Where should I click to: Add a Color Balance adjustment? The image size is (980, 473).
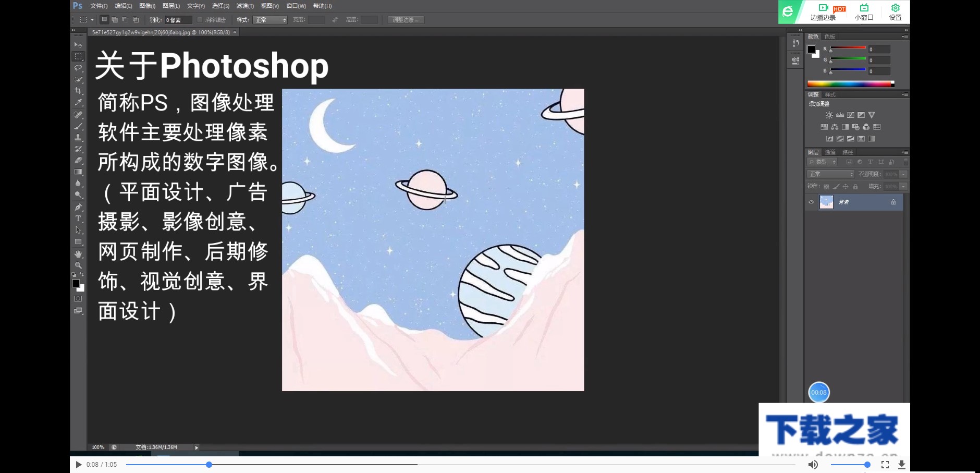coord(835,127)
